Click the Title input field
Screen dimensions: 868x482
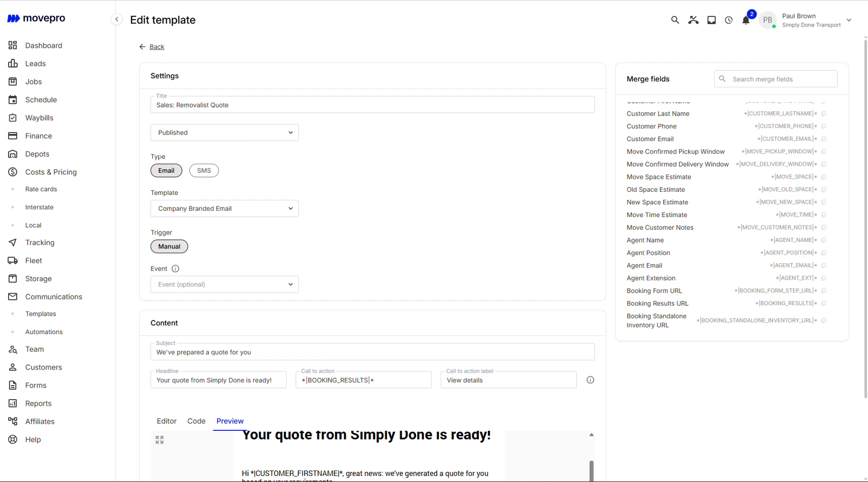pyautogui.click(x=373, y=105)
